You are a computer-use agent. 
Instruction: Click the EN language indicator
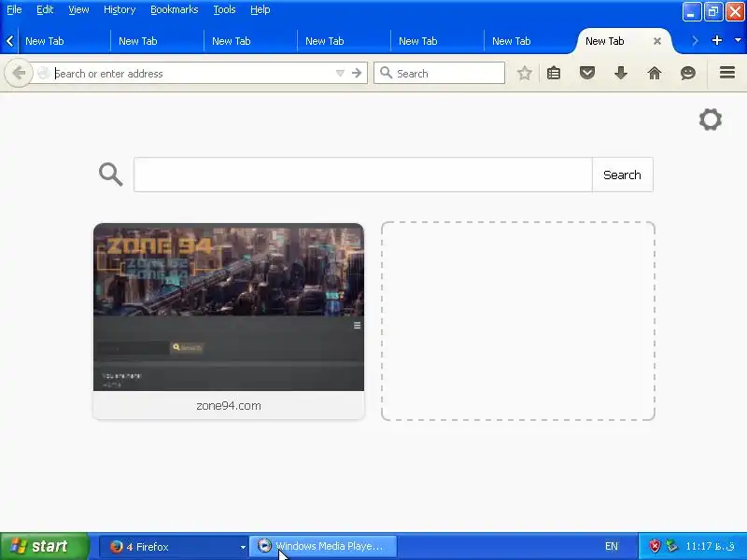point(612,546)
